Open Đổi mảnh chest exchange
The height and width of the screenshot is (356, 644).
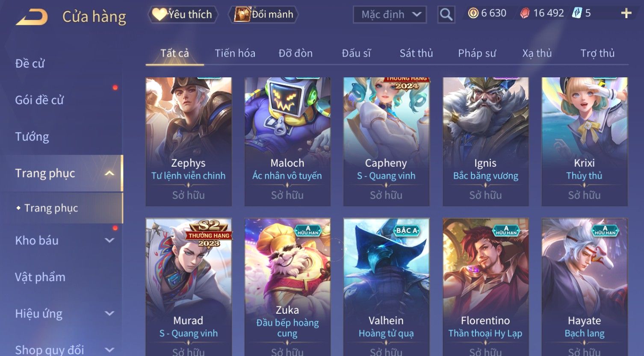tap(264, 15)
